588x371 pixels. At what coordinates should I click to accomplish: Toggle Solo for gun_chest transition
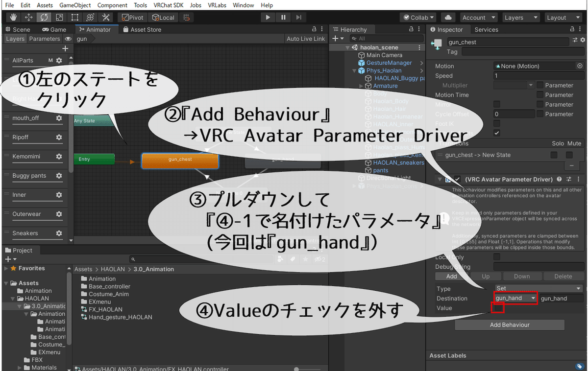pyautogui.click(x=554, y=155)
